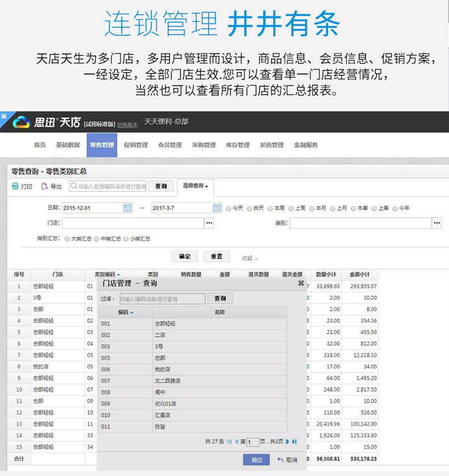Go to the next page of stores
Image resolution: width=449 pixels, height=476 pixels.
point(288,441)
